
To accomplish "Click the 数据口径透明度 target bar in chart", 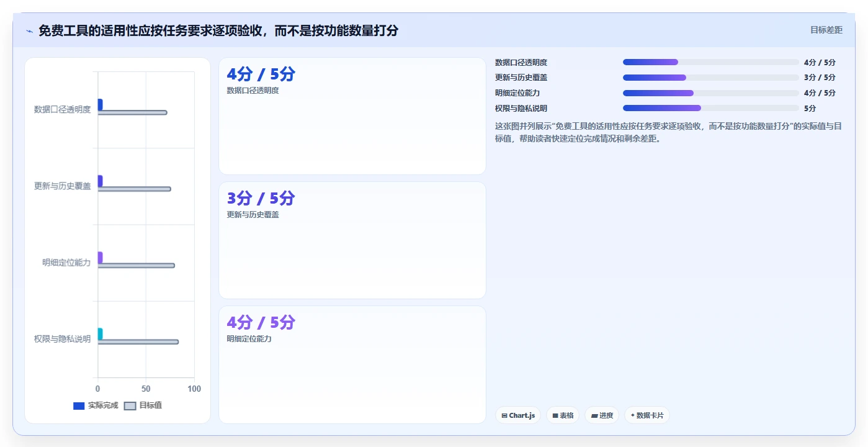I will point(132,112).
